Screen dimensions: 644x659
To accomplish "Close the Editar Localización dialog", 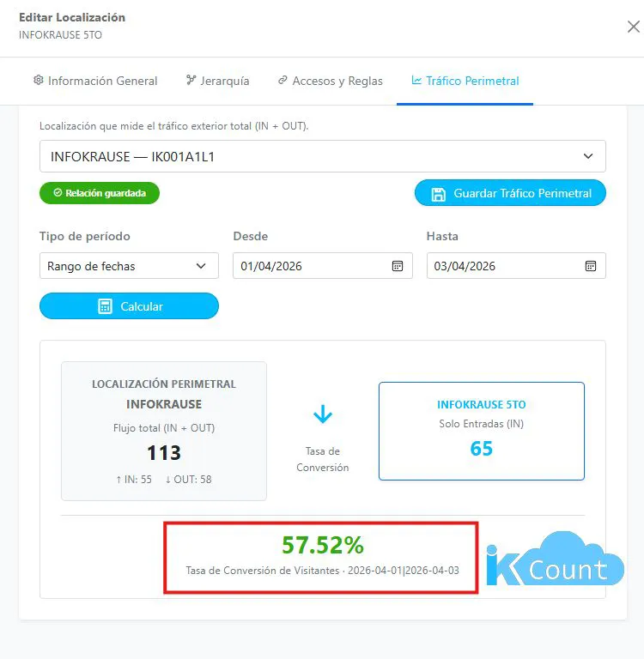I will pyautogui.click(x=633, y=27).
